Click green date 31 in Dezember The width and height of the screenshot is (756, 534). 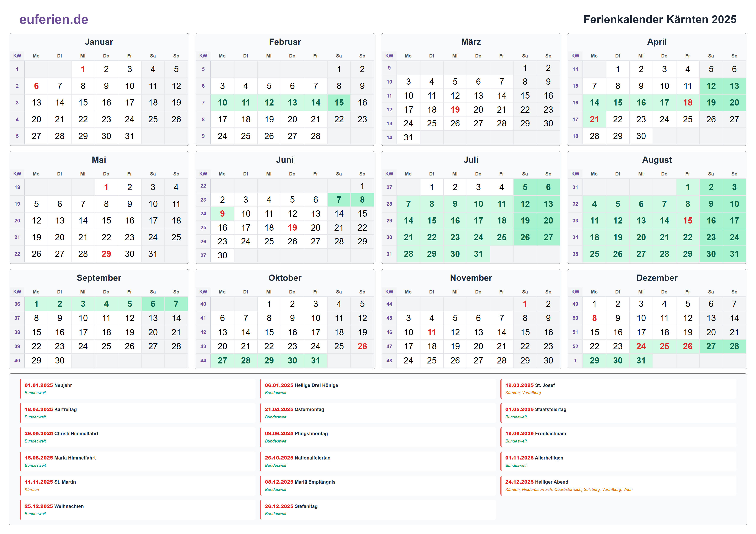click(641, 361)
